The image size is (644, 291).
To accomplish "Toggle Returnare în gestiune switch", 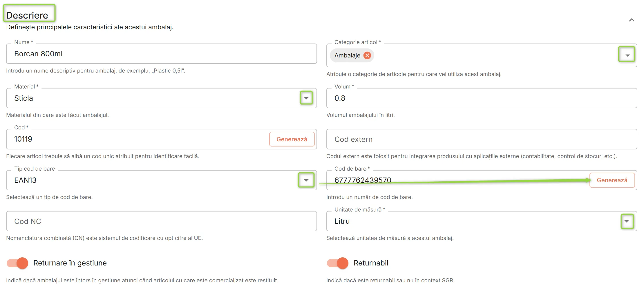I will point(17,263).
